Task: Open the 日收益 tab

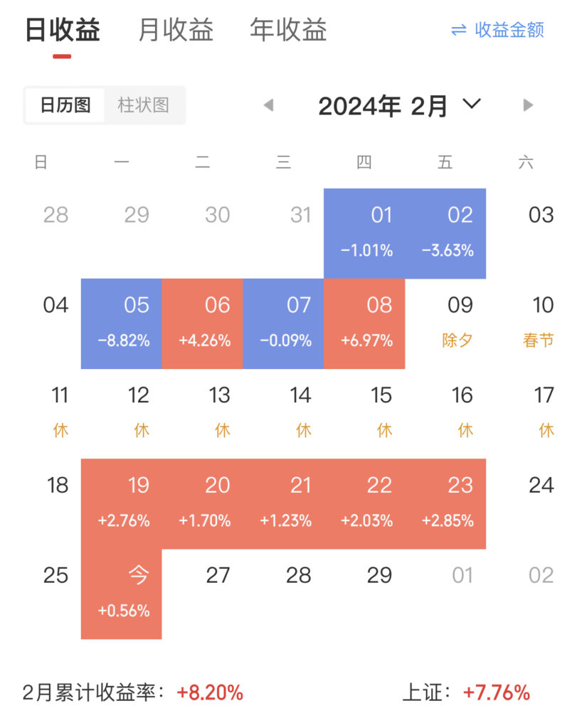Action: click(x=63, y=30)
